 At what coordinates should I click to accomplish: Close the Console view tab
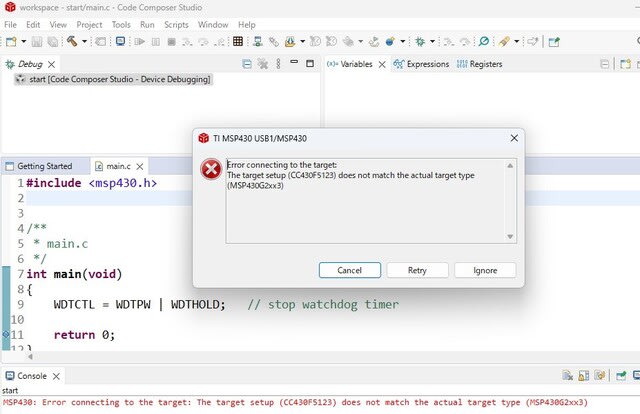(x=56, y=376)
